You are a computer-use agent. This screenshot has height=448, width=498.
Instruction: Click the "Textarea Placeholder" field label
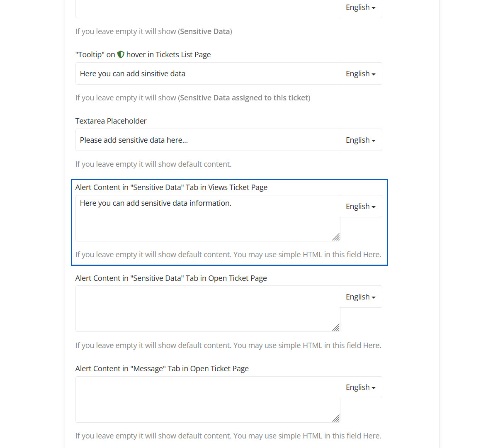tap(111, 121)
